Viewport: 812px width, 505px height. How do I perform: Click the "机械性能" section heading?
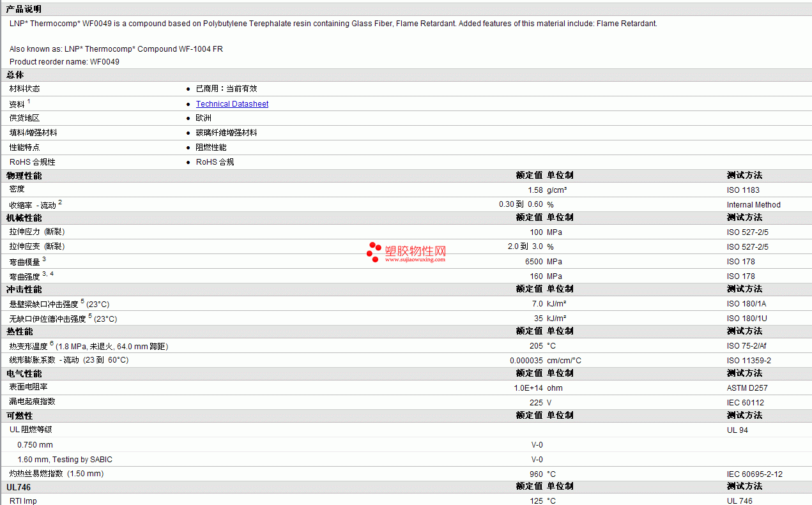pos(24,218)
